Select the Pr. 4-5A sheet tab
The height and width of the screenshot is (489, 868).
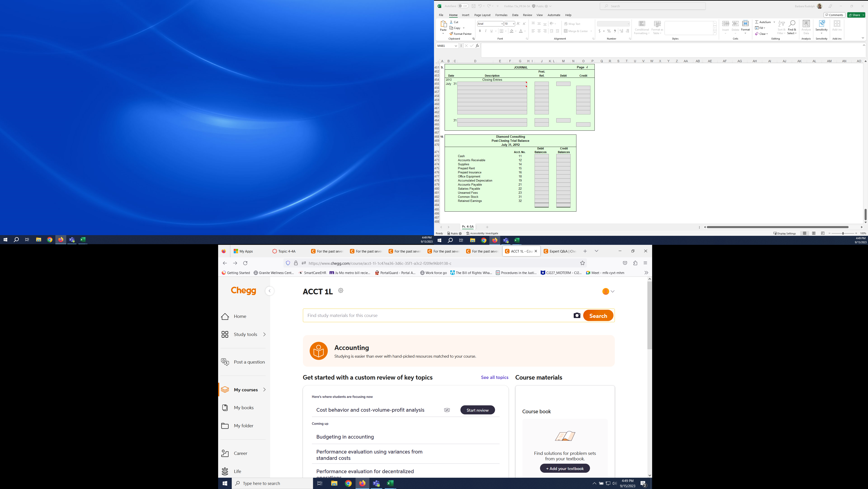(467, 227)
